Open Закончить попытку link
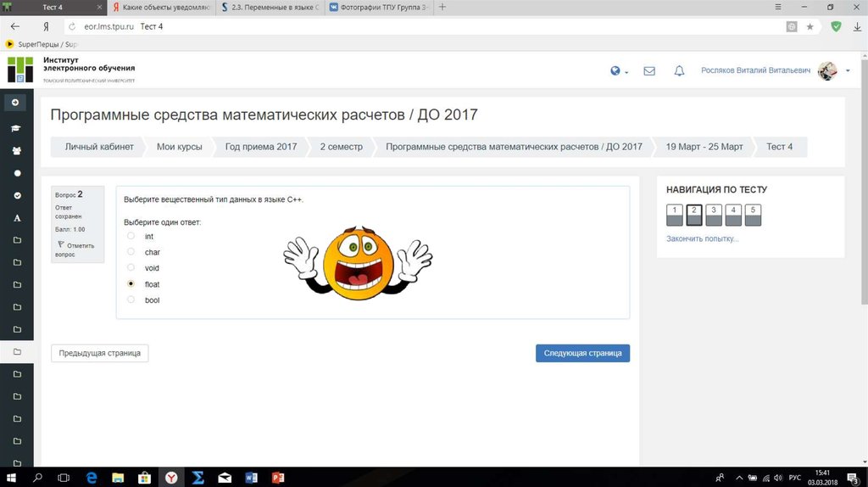 click(x=702, y=238)
